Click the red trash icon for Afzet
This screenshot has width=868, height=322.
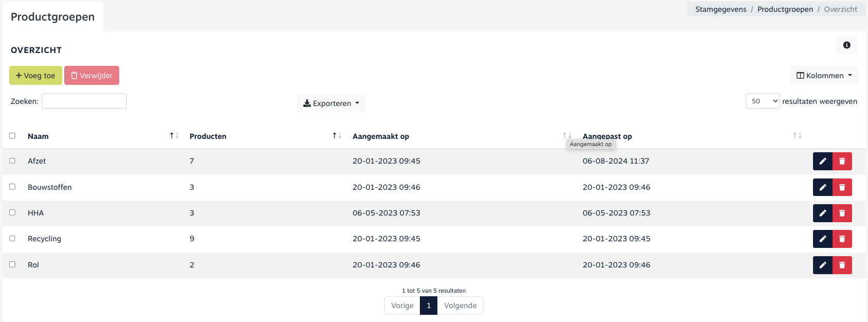842,162
